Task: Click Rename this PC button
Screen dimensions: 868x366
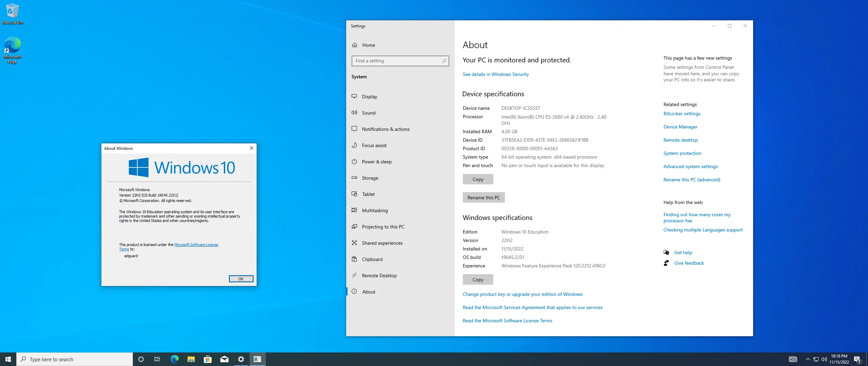Action: click(484, 198)
